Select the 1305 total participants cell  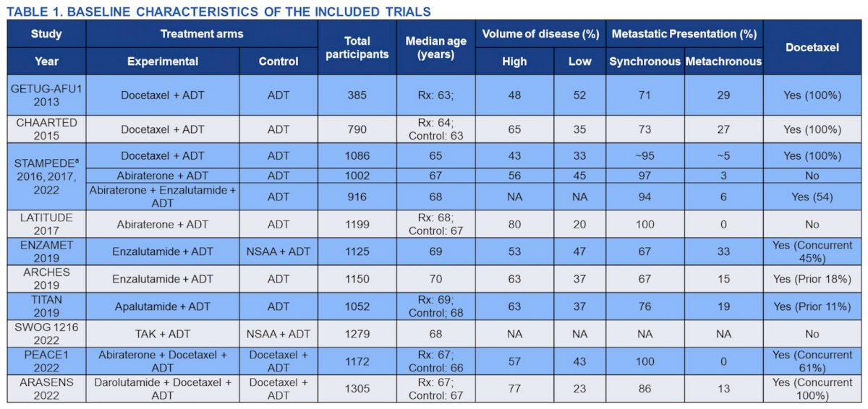coord(357,389)
